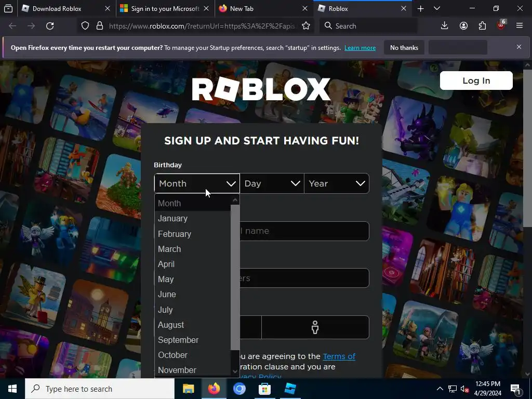Go back to previous page
Screen dimensions: 532x399
click(12, 26)
